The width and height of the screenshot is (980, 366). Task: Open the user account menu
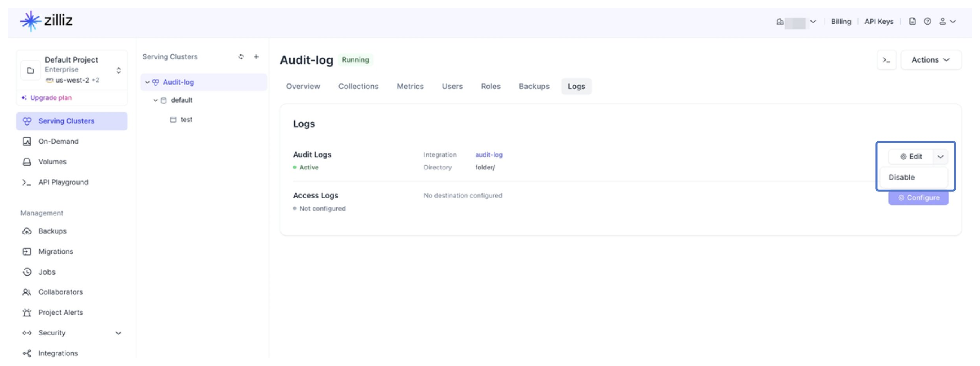pyautogui.click(x=947, y=22)
